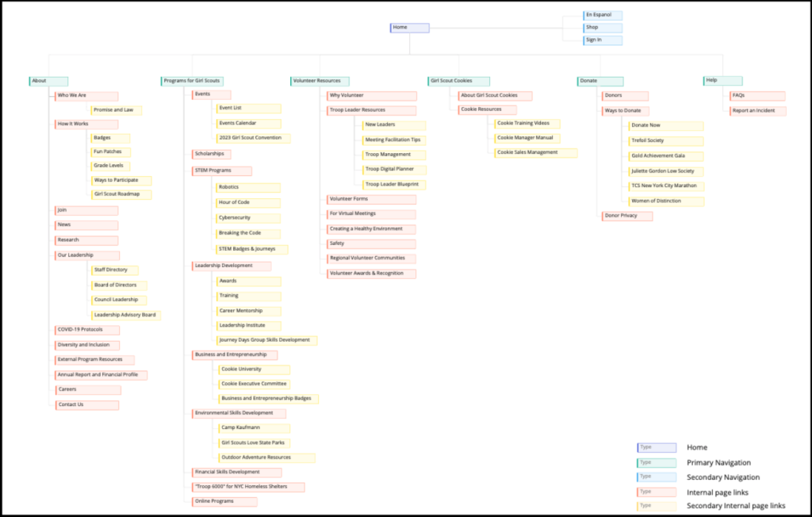Select the Online Programs node

click(224, 502)
